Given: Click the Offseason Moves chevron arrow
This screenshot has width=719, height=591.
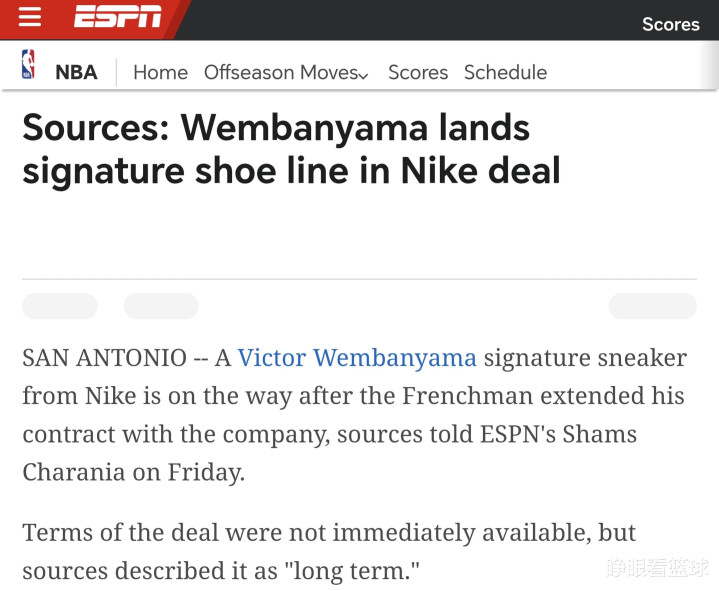Looking at the screenshot, I should click(363, 76).
